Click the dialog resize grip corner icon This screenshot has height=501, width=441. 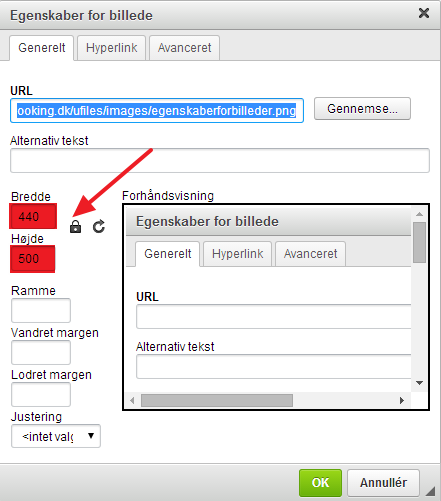(x=430, y=491)
